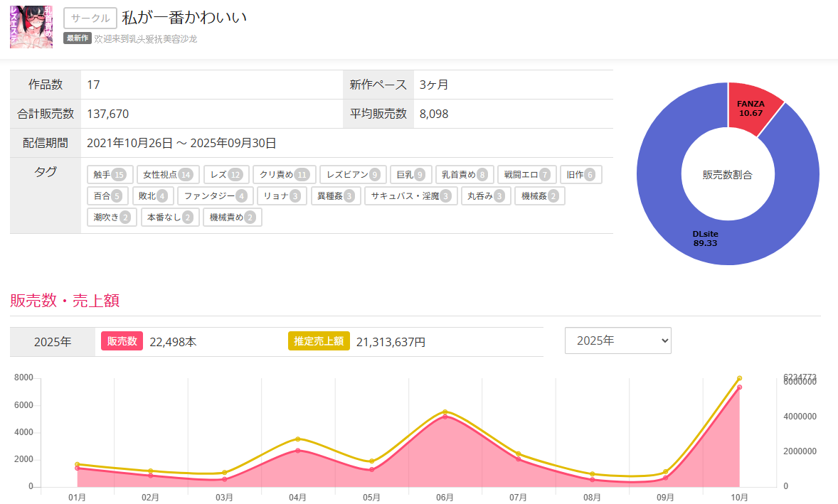Click the 旧作 tag chip
The height and width of the screenshot is (504, 838).
pos(580,175)
